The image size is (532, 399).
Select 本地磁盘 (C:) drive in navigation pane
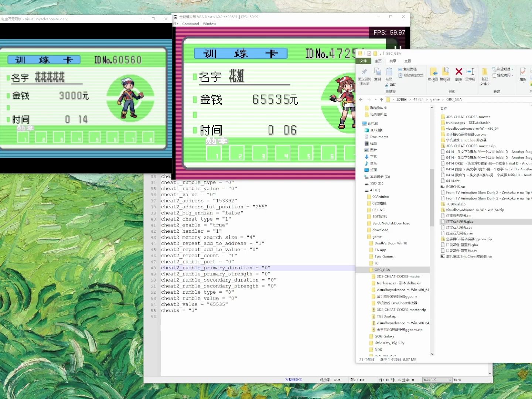[377, 177]
